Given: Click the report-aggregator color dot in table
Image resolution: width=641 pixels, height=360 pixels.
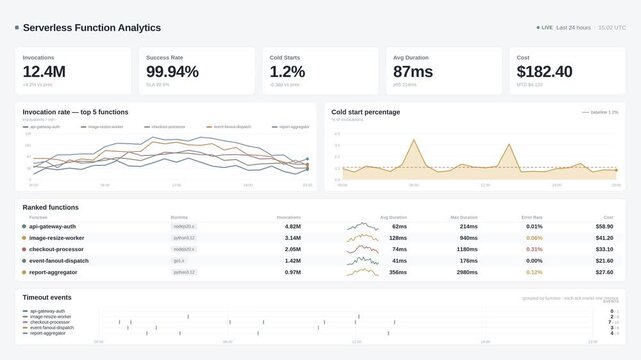Looking at the screenshot, I should tap(24, 272).
